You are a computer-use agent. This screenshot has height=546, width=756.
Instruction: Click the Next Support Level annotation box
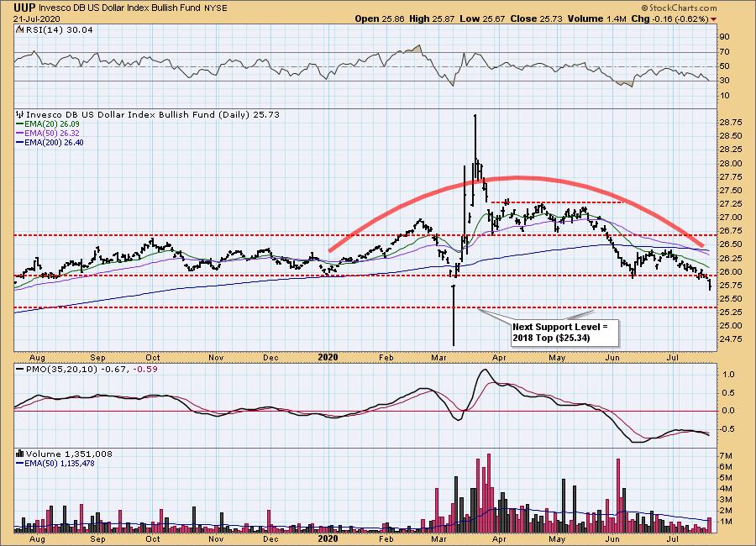tap(565, 333)
